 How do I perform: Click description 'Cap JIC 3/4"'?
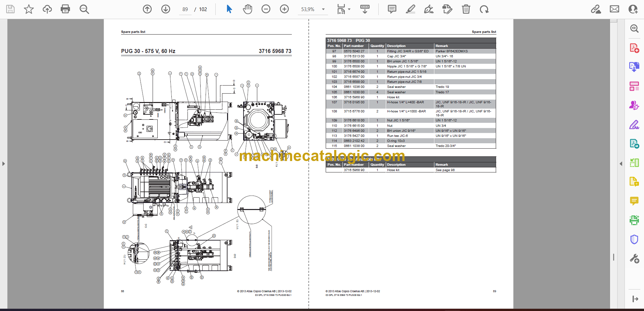coord(396,56)
